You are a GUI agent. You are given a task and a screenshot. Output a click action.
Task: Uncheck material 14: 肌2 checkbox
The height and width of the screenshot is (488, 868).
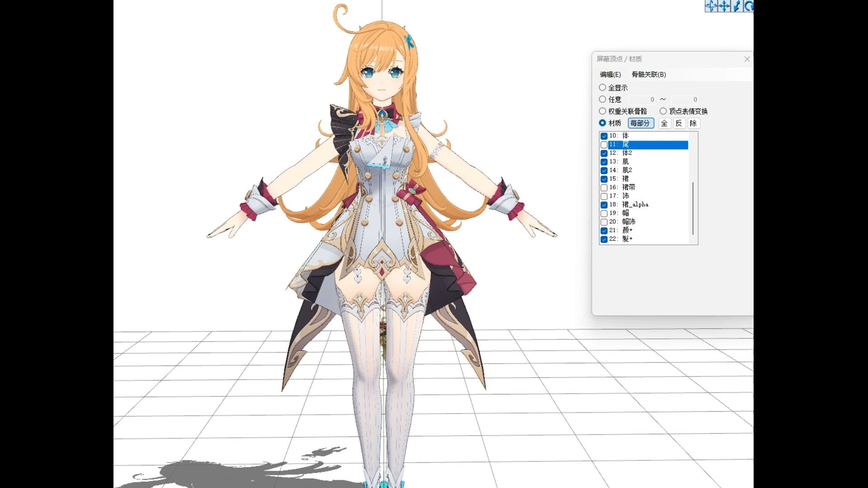pos(604,170)
